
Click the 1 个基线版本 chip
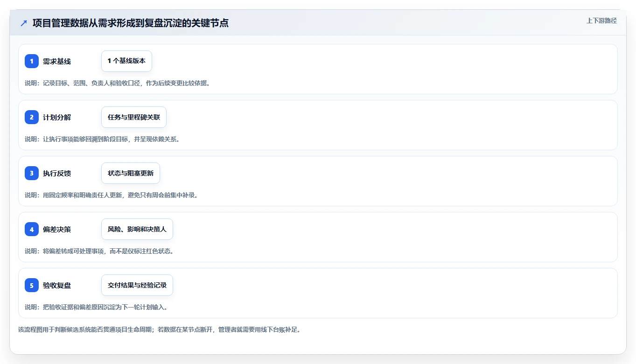126,61
